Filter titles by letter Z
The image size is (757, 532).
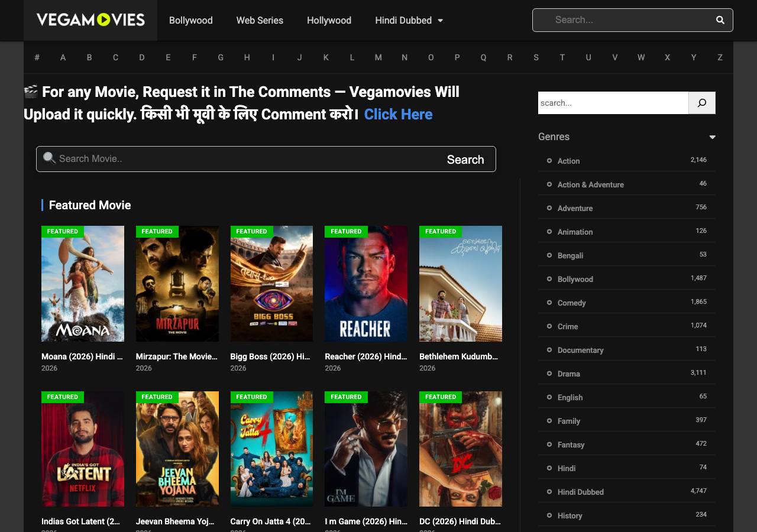click(x=720, y=57)
